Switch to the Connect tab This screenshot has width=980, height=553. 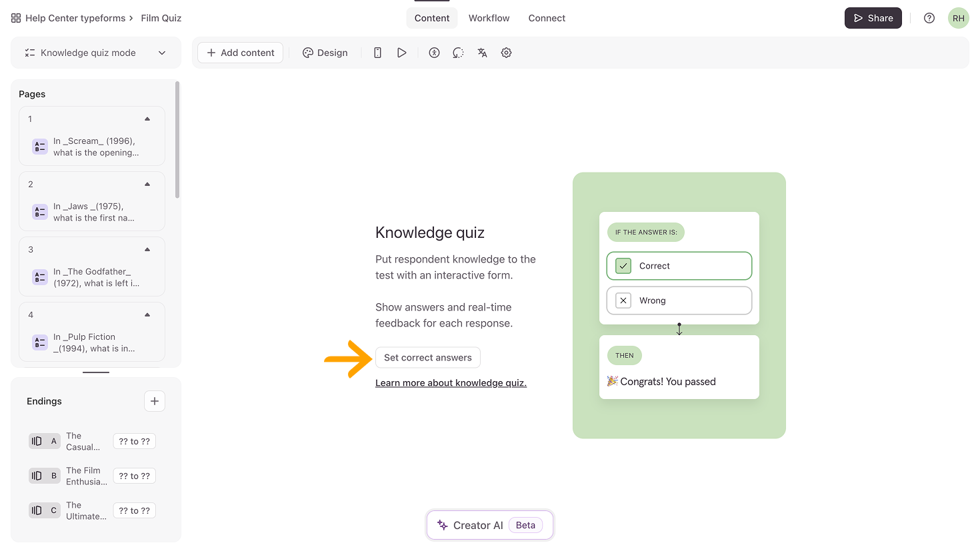(547, 18)
